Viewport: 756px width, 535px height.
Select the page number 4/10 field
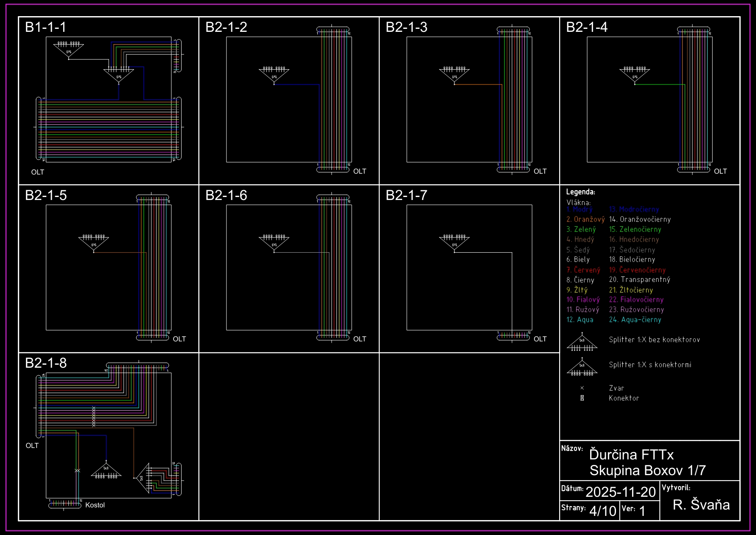tap(603, 511)
